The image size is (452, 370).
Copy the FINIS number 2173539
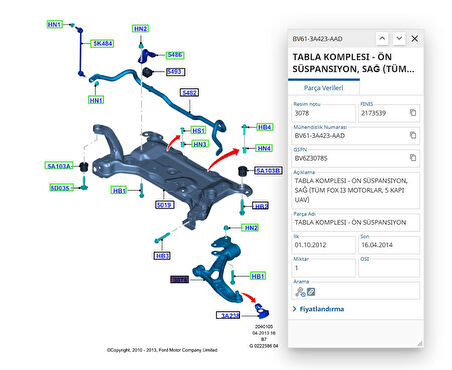click(413, 113)
